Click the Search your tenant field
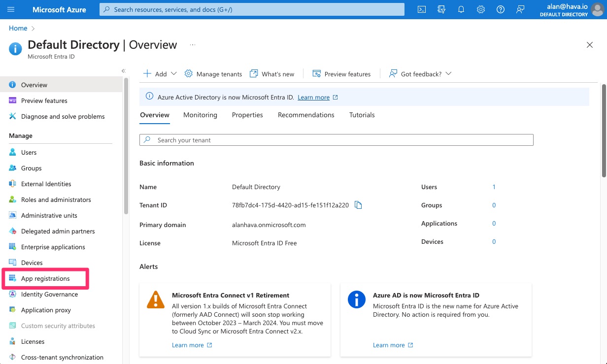The height and width of the screenshot is (364, 607). point(337,140)
